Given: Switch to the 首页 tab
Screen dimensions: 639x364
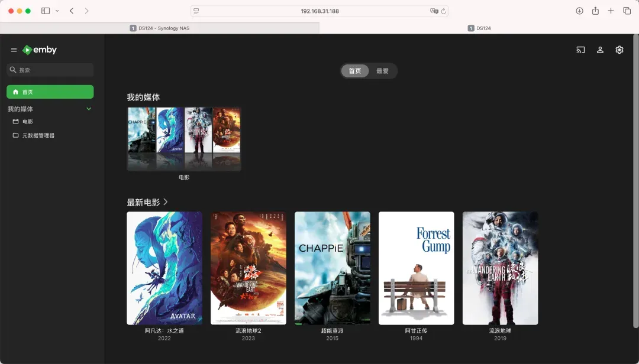Looking at the screenshot, I should coord(355,71).
